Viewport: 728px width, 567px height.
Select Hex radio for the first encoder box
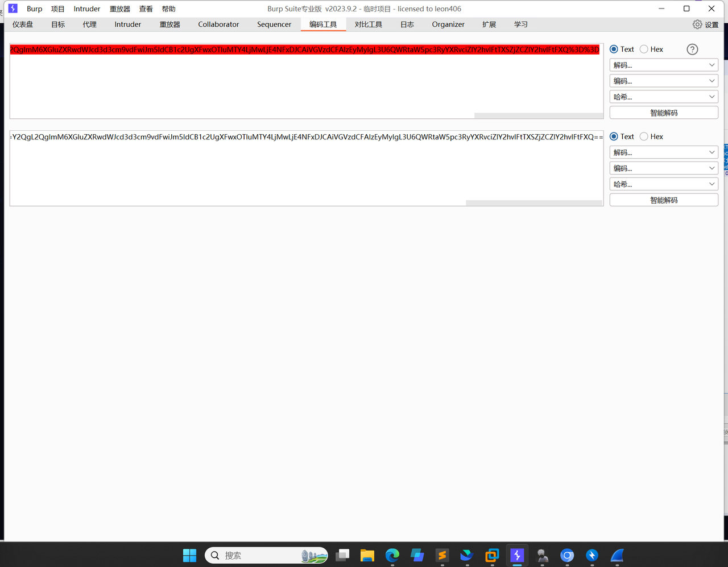644,49
